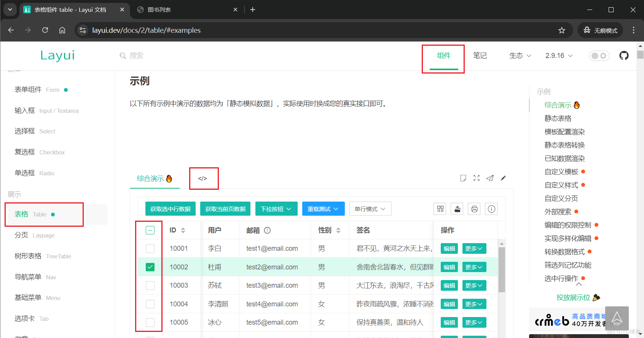Toggle the dark mode theme switch
644x338 pixels.
tap(599, 56)
